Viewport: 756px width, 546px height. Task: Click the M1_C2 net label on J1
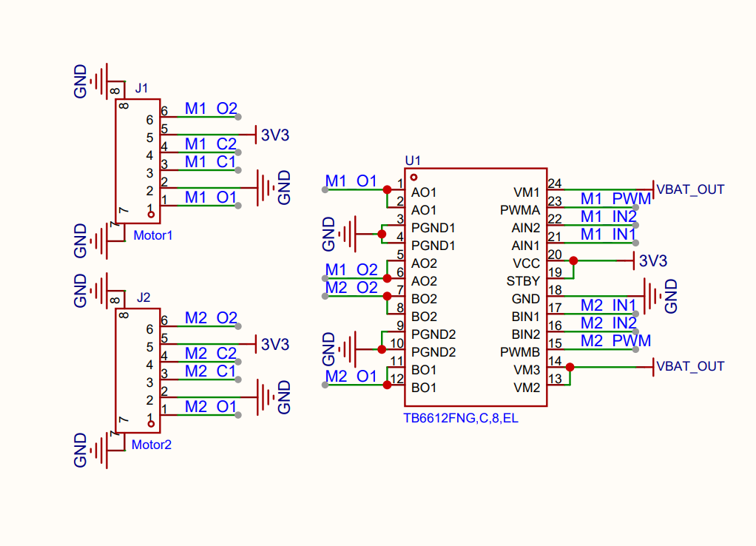click(x=211, y=144)
